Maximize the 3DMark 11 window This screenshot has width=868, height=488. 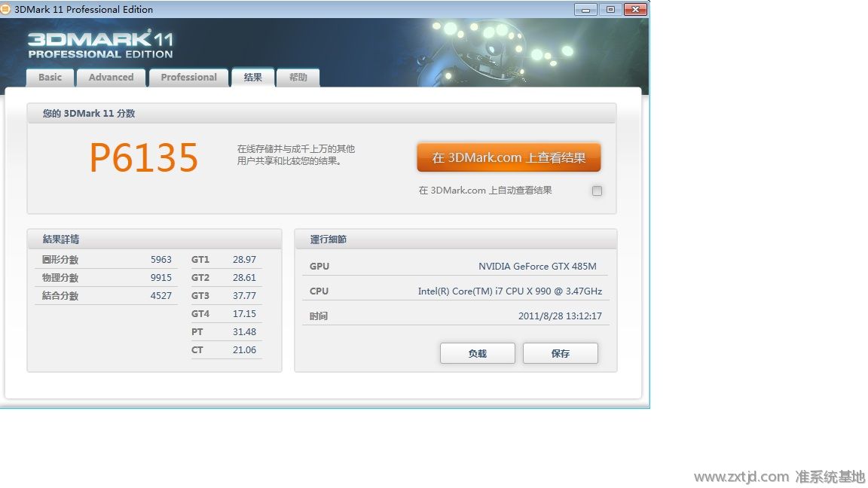click(610, 9)
